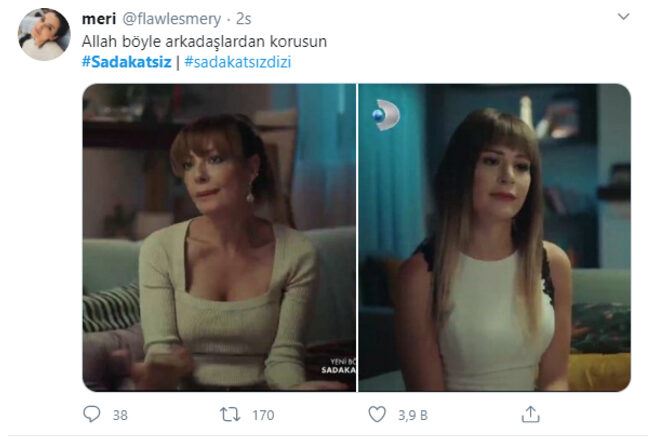
Task: Click the 2s timestamp
Action: pos(244,19)
